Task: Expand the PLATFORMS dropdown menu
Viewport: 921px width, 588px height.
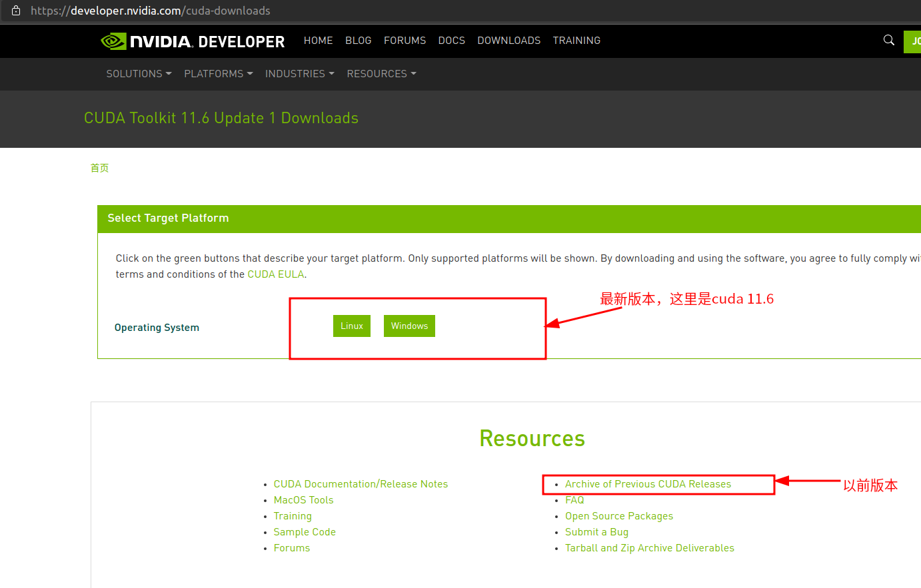Action: click(x=219, y=74)
